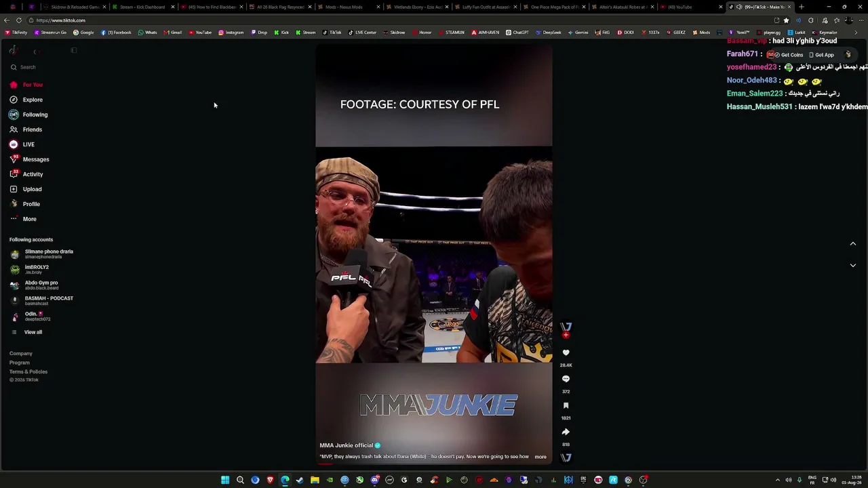Viewport: 868px width, 488px height.
Task: Click Get App button
Action: coord(821,55)
